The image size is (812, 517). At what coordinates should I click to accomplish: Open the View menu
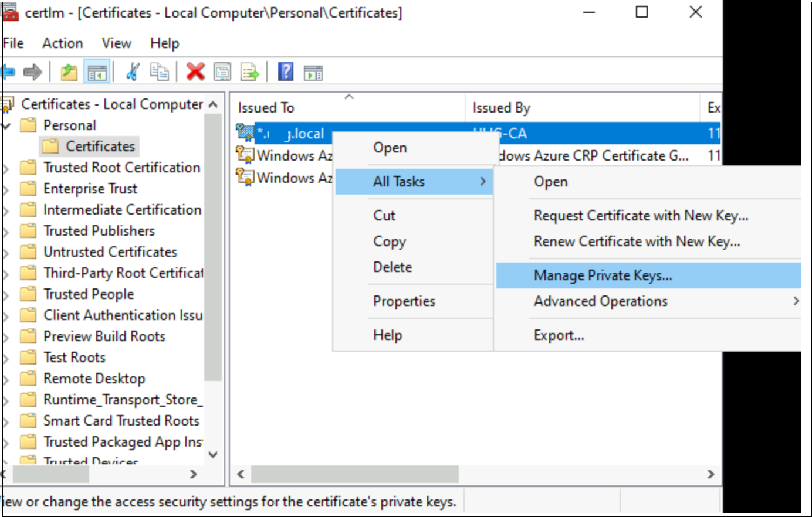pyautogui.click(x=116, y=43)
